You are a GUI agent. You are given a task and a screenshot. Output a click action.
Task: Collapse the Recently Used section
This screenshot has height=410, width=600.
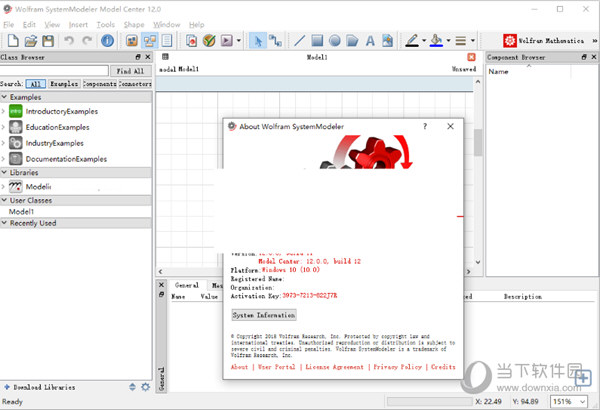[x=4, y=222]
